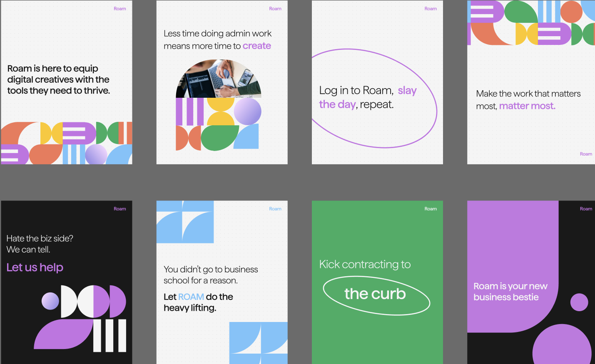Select "Make the work that matters" text
Viewport: 595px width, 364px height.
point(528,94)
